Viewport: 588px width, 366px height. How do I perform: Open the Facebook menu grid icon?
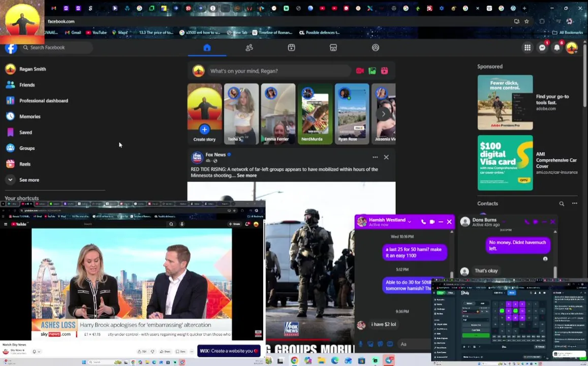pos(527,48)
